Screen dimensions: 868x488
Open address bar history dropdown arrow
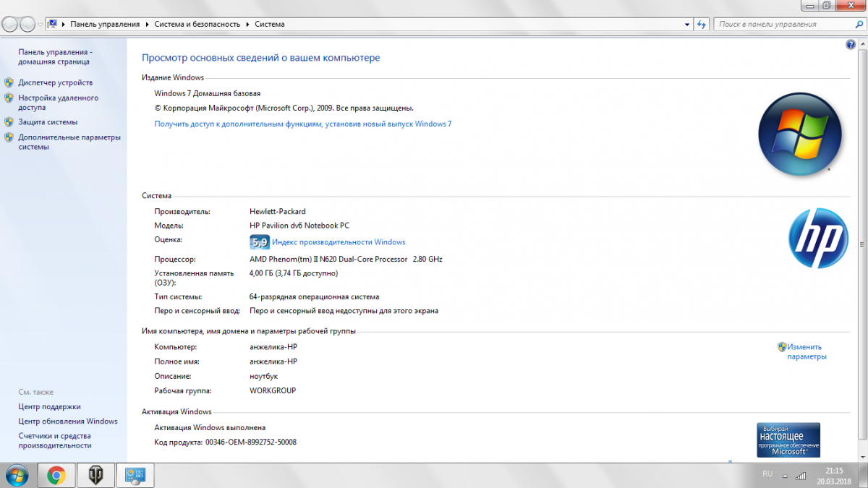687,24
